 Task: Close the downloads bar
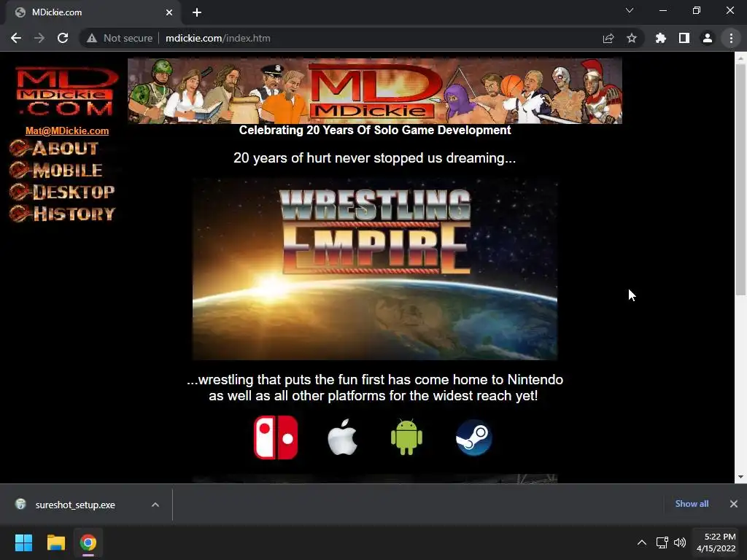tap(734, 504)
